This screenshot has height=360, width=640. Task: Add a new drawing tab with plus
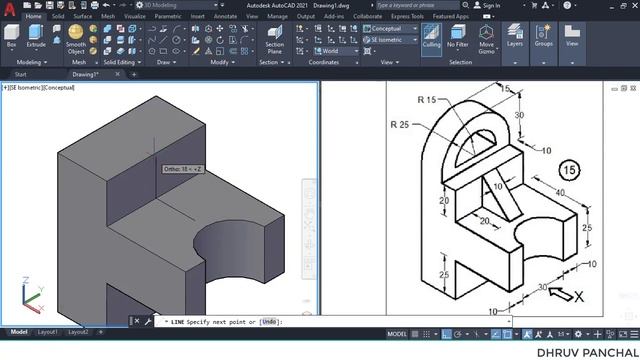pyautogui.click(x=134, y=74)
